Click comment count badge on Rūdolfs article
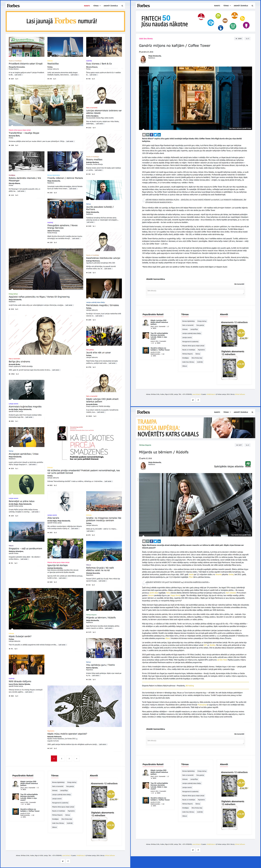 click(x=248, y=445)
